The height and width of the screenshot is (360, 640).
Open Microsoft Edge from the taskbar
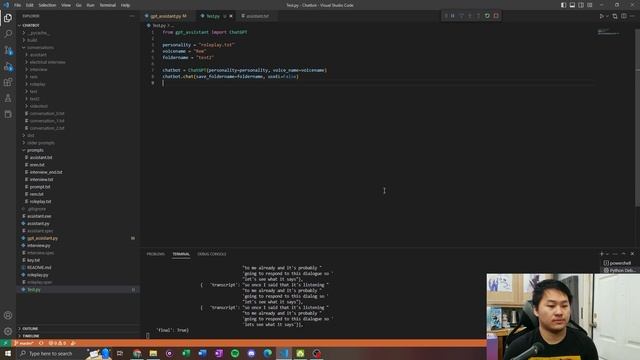click(267, 353)
